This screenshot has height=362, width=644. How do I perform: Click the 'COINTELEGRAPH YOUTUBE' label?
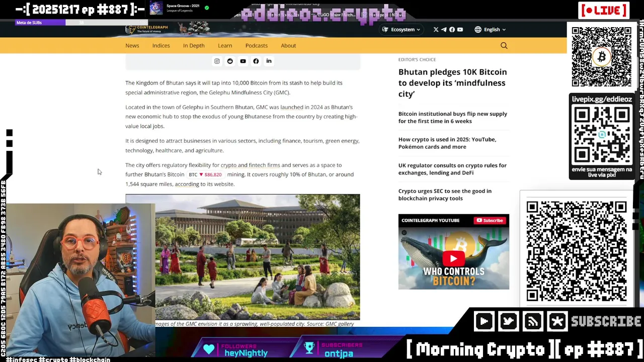tap(430, 220)
